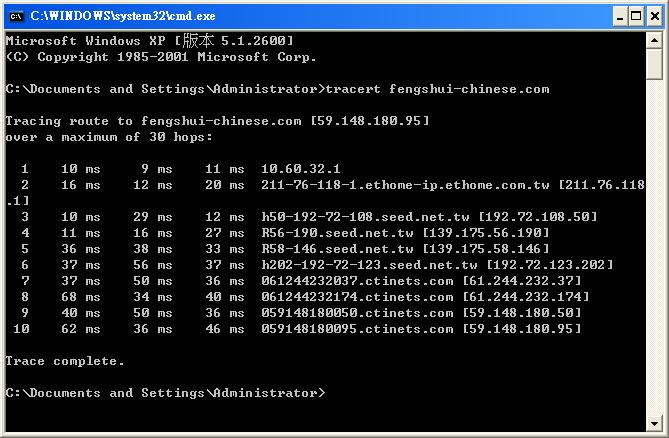Click the vertical scrollbar thumb
Image resolution: width=669 pixels, height=438 pixels.
(x=654, y=64)
